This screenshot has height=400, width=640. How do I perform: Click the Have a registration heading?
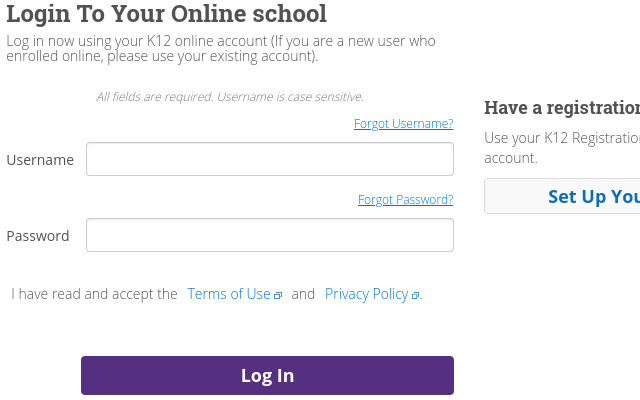561,108
